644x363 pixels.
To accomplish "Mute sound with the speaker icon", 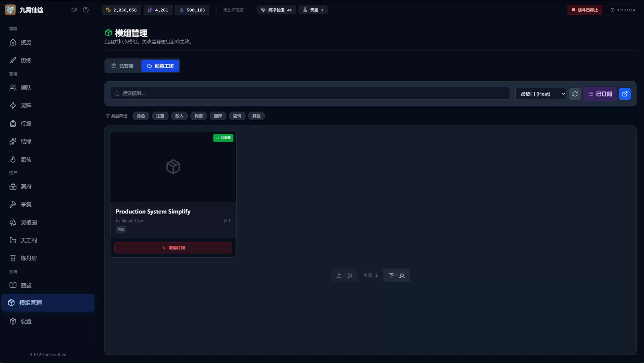I will pyautogui.click(x=74, y=10).
